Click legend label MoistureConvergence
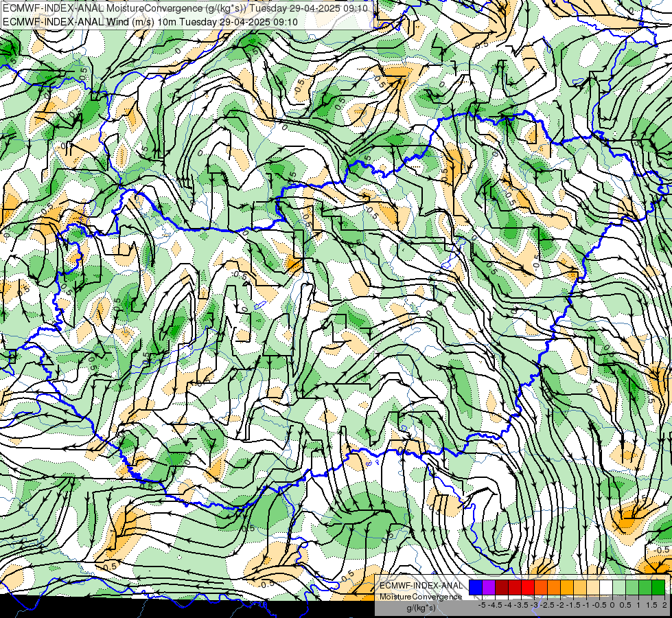This screenshot has height=618, width=672. click(x=421, y=597)
